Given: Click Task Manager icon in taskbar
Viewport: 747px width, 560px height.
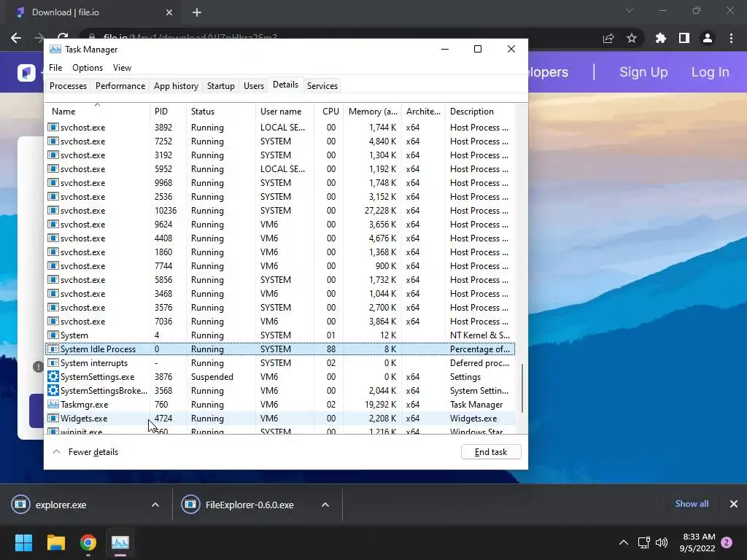Looking at the screenshot, I should (x=120, y=542).
